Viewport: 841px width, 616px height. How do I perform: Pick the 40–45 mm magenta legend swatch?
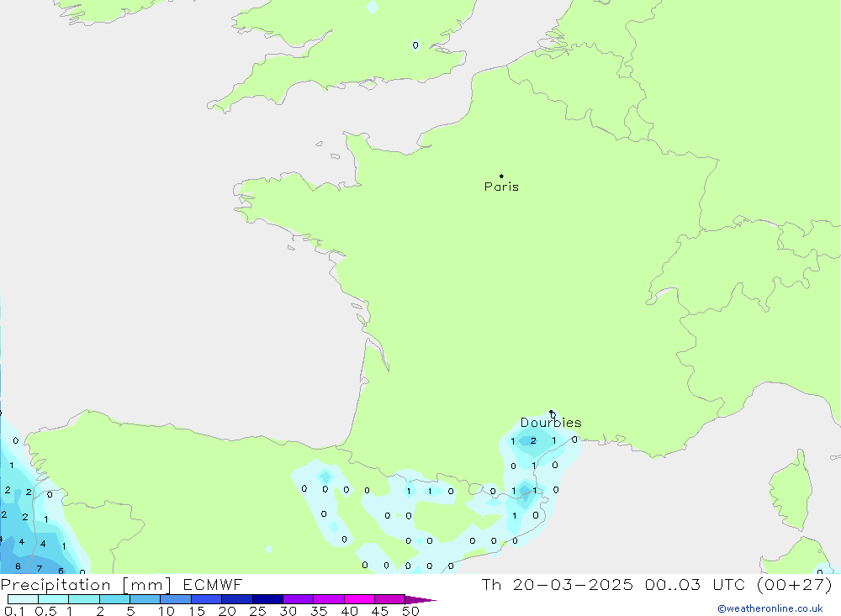pyautogui.click(x=359, y=599)
